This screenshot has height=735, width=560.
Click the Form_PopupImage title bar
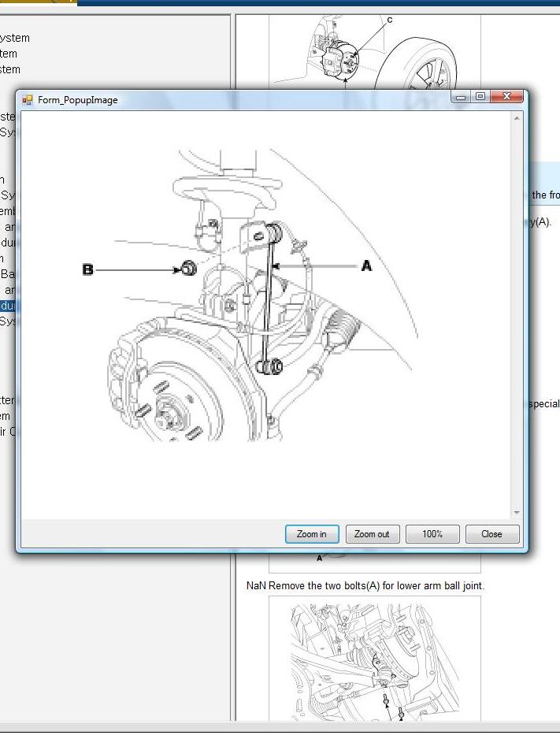236,99
